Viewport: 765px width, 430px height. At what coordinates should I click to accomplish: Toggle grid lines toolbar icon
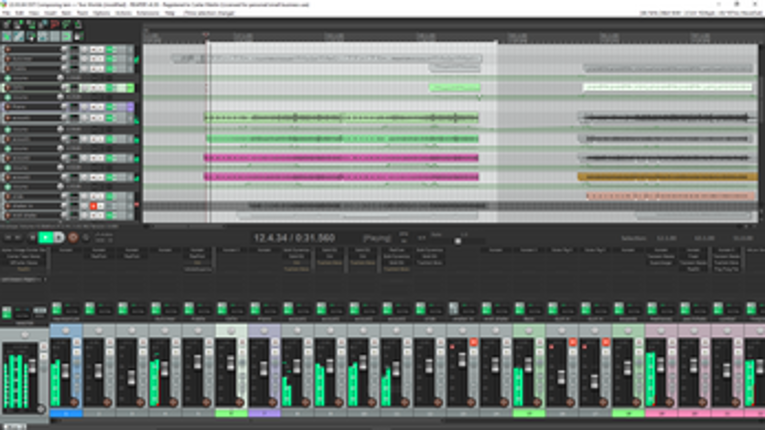tap(55, 36)
